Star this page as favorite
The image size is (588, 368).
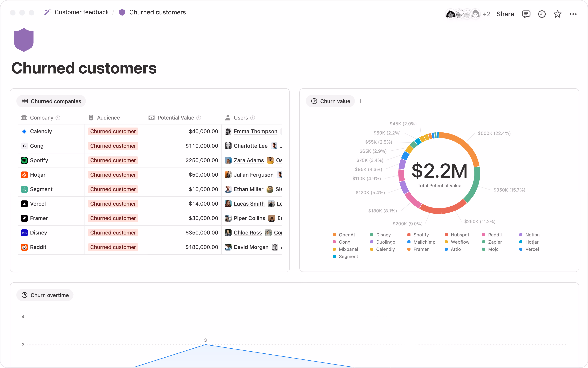pos(557,14)
